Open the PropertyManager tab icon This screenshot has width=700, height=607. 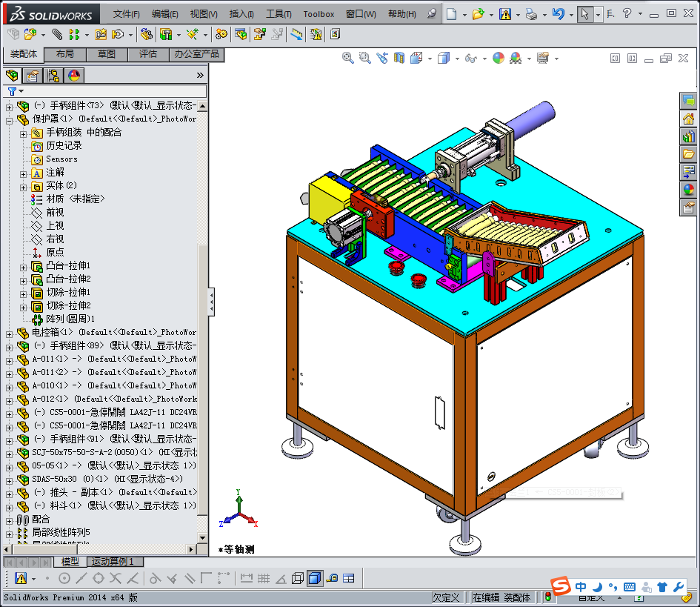click(x=32, y=76)
